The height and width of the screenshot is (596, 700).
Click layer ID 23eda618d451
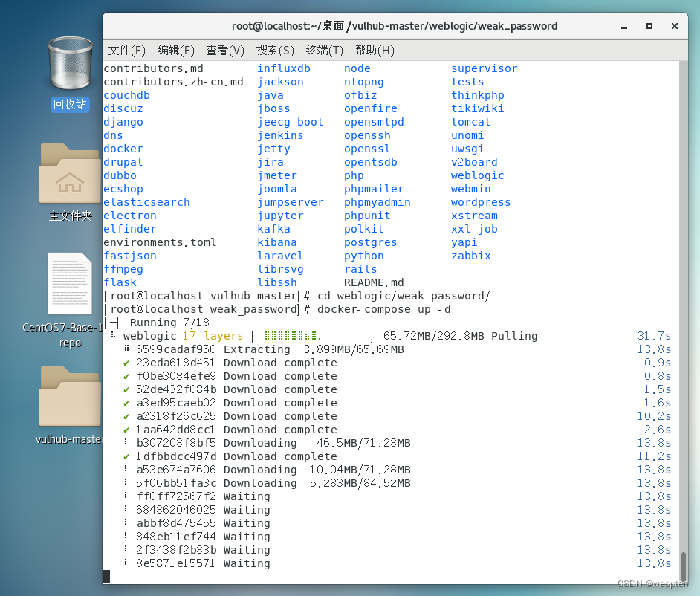click(x=175, y=363)
